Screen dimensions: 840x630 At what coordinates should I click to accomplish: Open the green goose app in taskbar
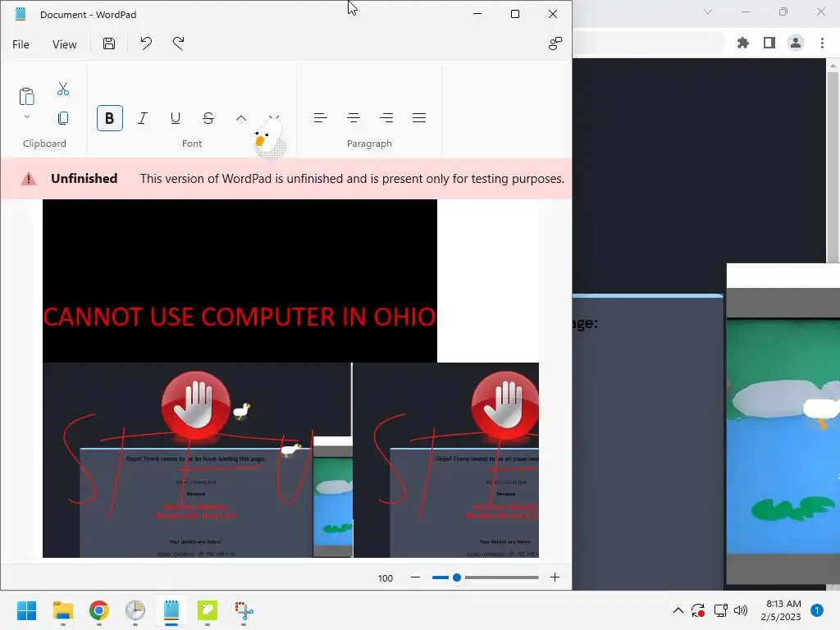[208, 610]
